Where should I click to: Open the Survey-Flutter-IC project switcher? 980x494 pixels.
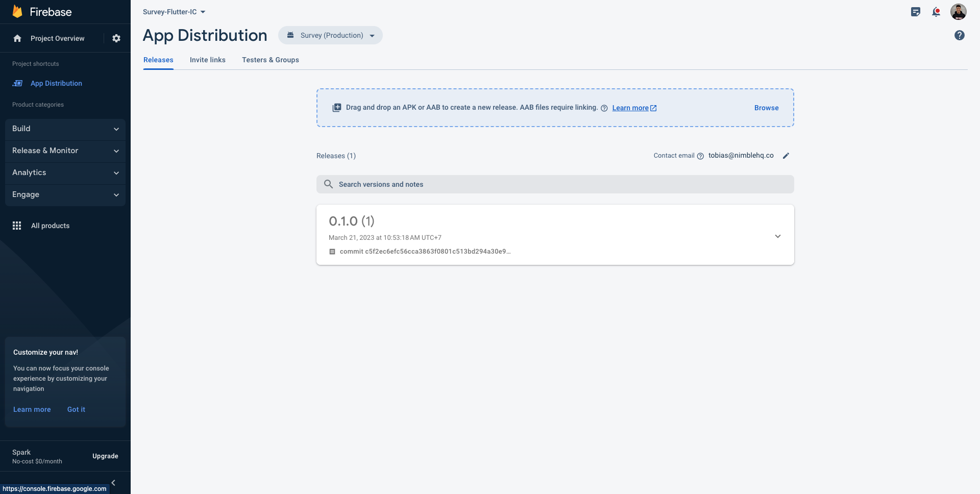pyautogui.click(x=174, y=12)
